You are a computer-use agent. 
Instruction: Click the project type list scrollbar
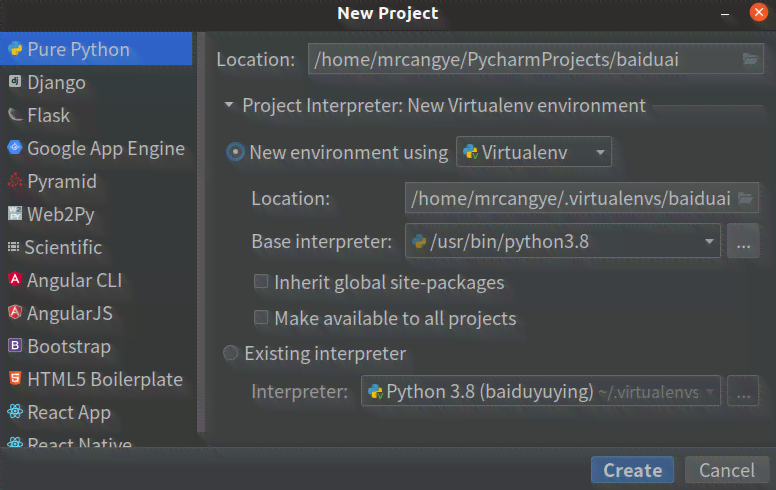(200, 233)
